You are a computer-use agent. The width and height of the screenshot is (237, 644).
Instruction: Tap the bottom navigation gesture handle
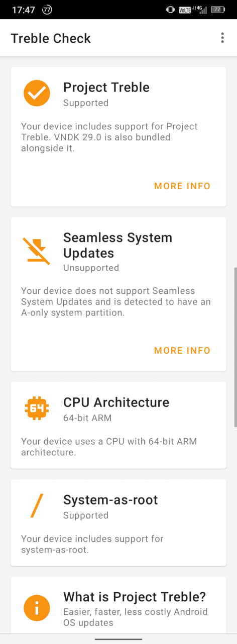(x=118, y=639)
